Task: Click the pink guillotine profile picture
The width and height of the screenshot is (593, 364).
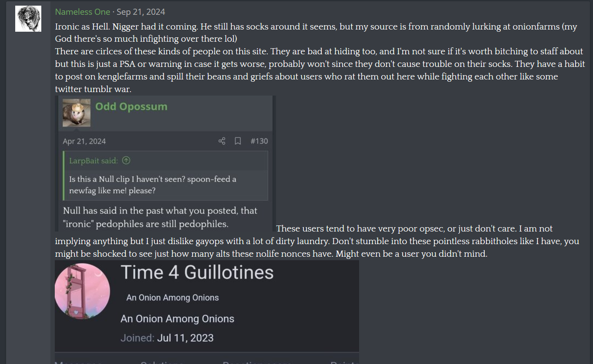Action: coord(83,291)
